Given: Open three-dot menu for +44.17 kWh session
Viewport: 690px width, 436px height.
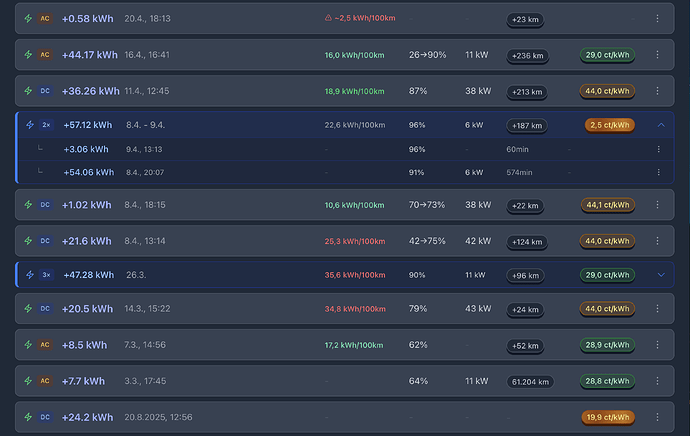Looking at the screenshot, I should click(x=657, y=55).
